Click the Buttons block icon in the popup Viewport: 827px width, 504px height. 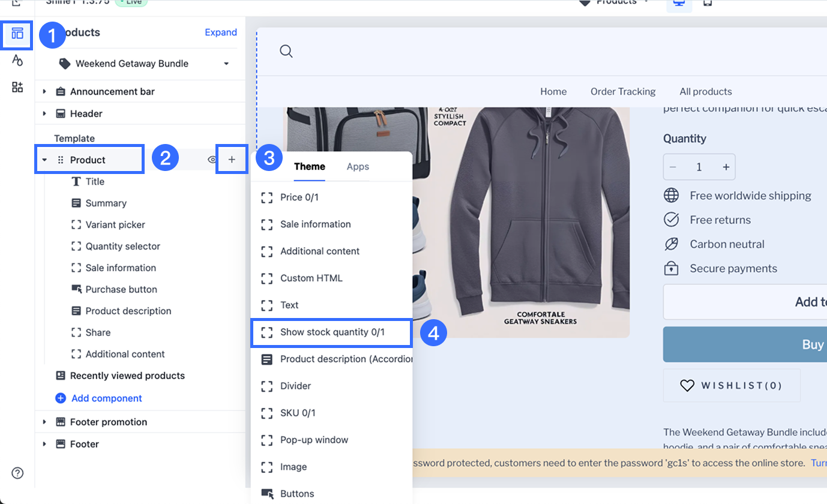[267, 494]
